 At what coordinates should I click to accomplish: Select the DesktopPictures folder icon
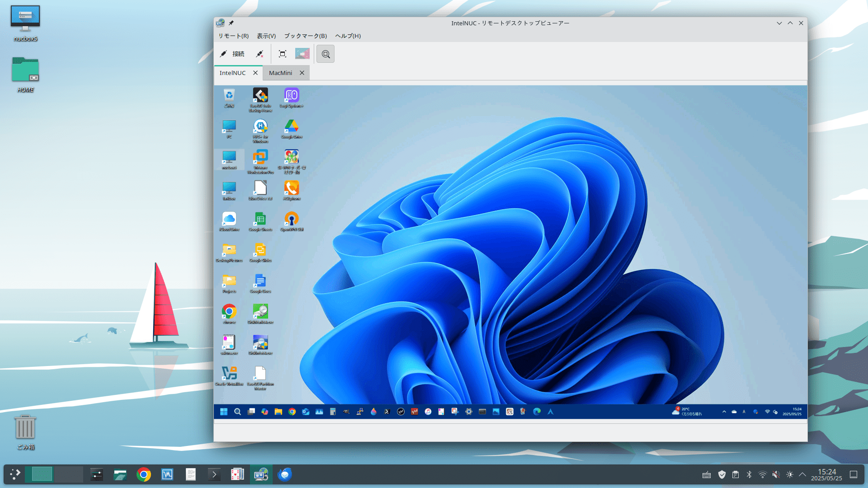click(x=229, y=253)
